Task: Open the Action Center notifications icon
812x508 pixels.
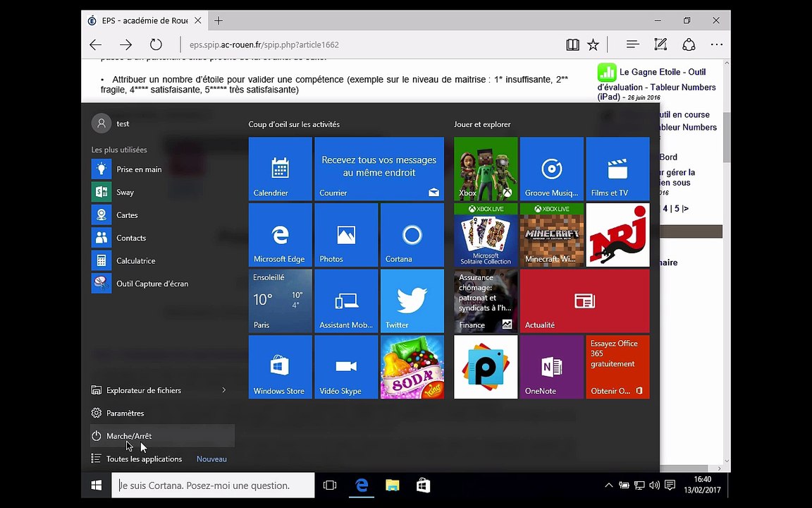Action: [x=670, y=485]
